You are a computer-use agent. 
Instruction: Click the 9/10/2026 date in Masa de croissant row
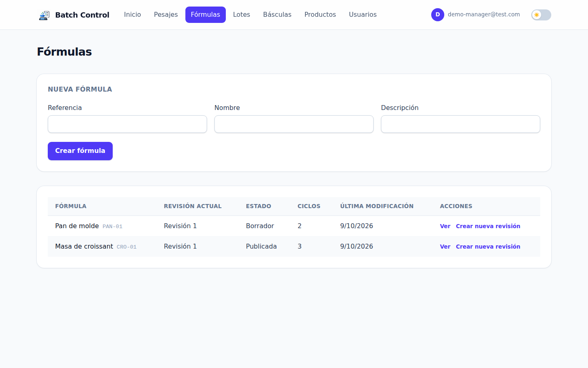click(x=356, y=246)
